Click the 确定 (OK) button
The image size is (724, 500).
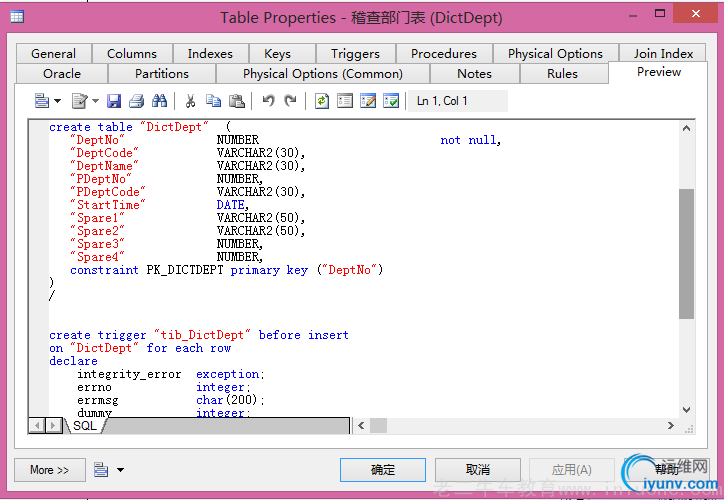pos(383,470)
